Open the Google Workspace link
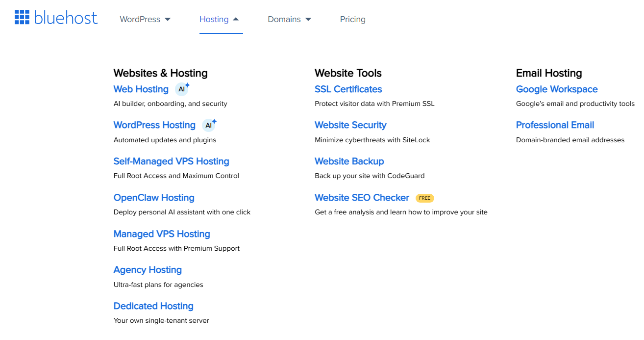This screenshot has width=644, height=340. point(557,89)
